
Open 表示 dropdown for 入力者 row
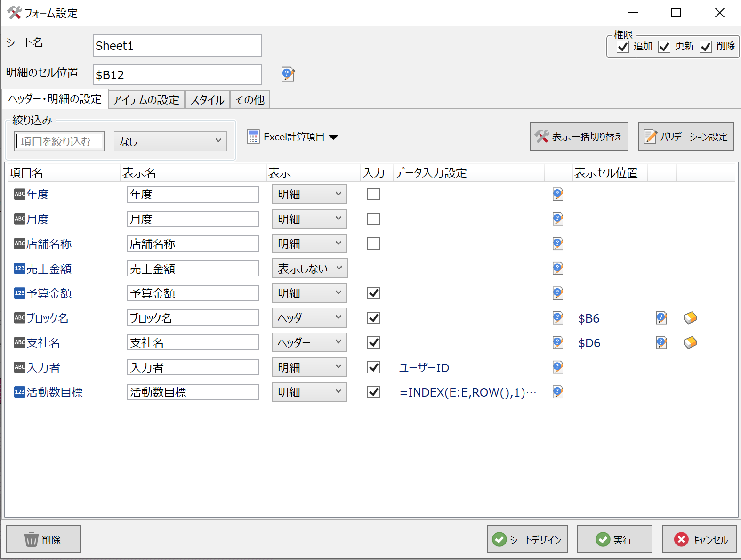pyautogui.click(x=310, y=367)
